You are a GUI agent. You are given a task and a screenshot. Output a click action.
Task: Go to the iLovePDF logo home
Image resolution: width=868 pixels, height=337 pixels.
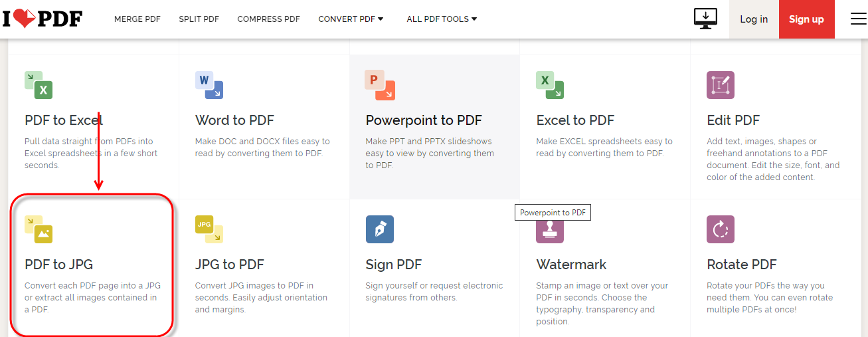pos(42,19)
